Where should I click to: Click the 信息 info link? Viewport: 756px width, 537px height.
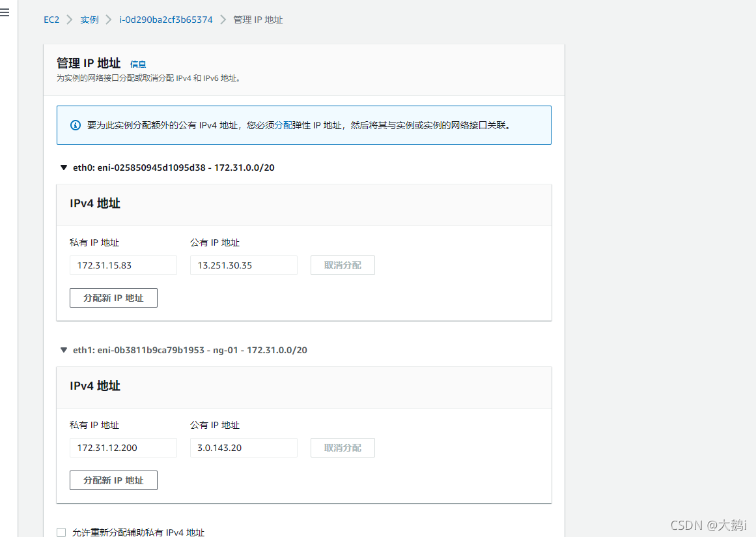(x=138, y=64)
